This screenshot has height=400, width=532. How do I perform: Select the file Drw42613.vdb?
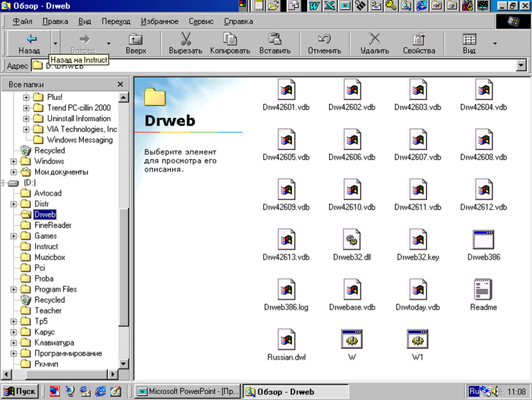pyautogui.click(x=286, y=245)
